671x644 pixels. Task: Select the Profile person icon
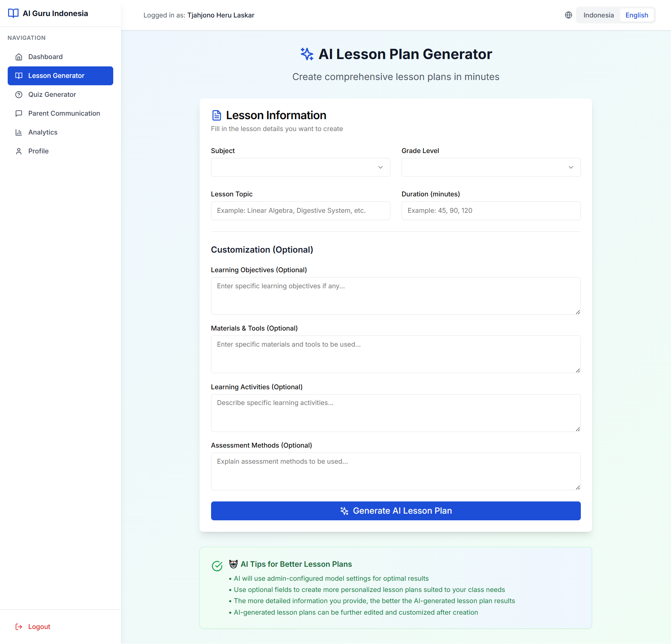click(x=19, y=151)
